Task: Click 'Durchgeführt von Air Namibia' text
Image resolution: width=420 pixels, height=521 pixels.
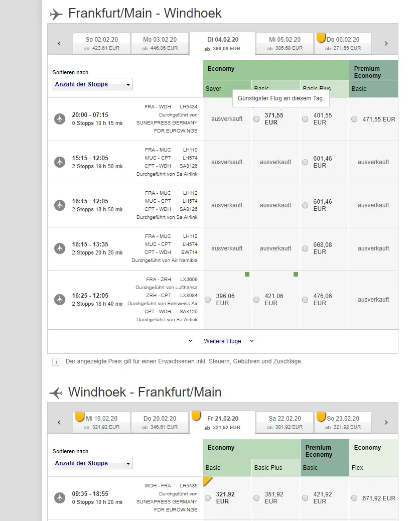Action: pos(165,260)
